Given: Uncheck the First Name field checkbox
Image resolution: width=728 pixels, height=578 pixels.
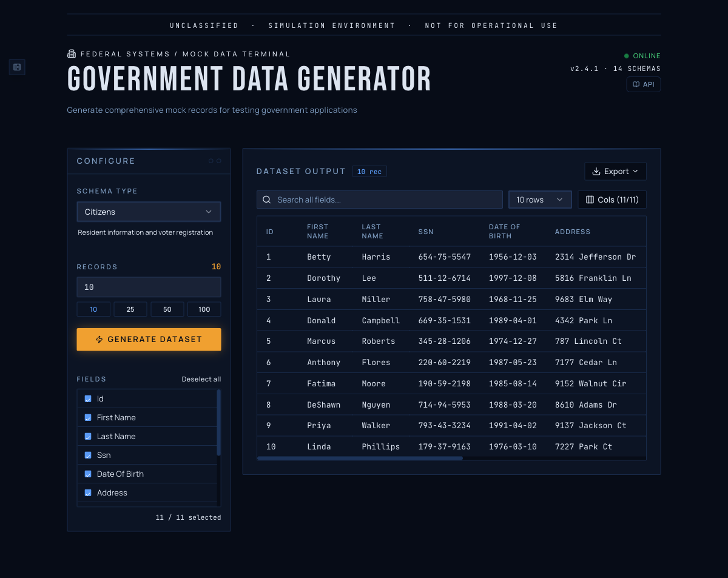Looking at the screenshot, I should click(88, 417).
